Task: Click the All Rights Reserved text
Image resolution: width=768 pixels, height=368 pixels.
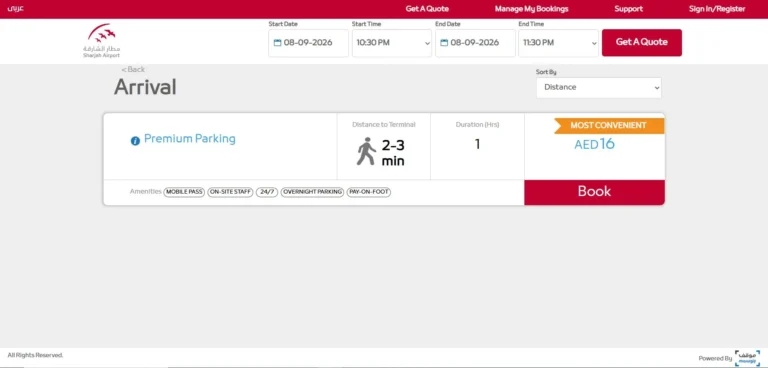Action: pyautogui.click(x=35, y=355)
